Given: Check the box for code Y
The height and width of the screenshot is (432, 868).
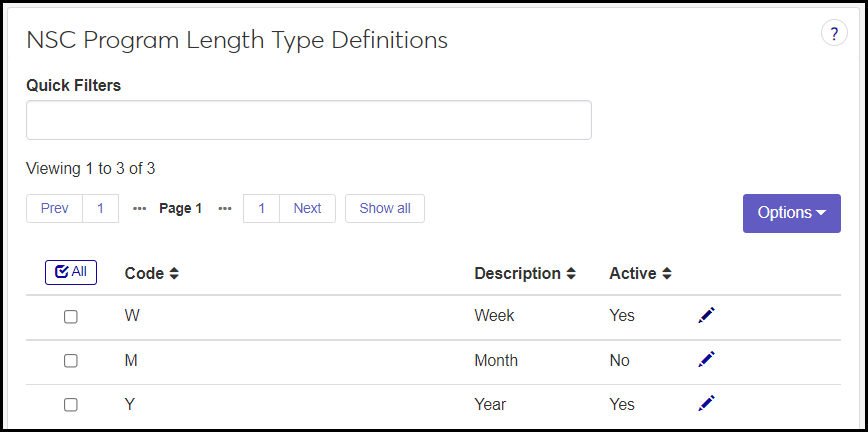Looking at the screenshot, I should (71, 404).
